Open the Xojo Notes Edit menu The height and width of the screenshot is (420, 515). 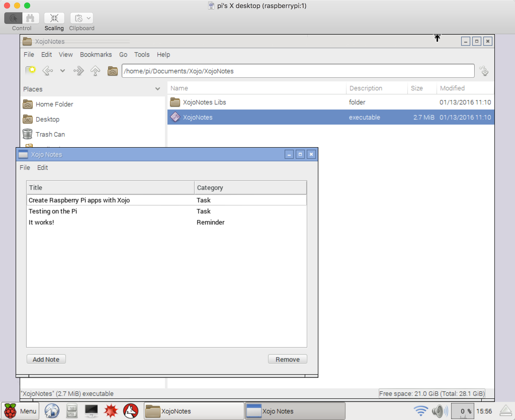coord(42,168)
